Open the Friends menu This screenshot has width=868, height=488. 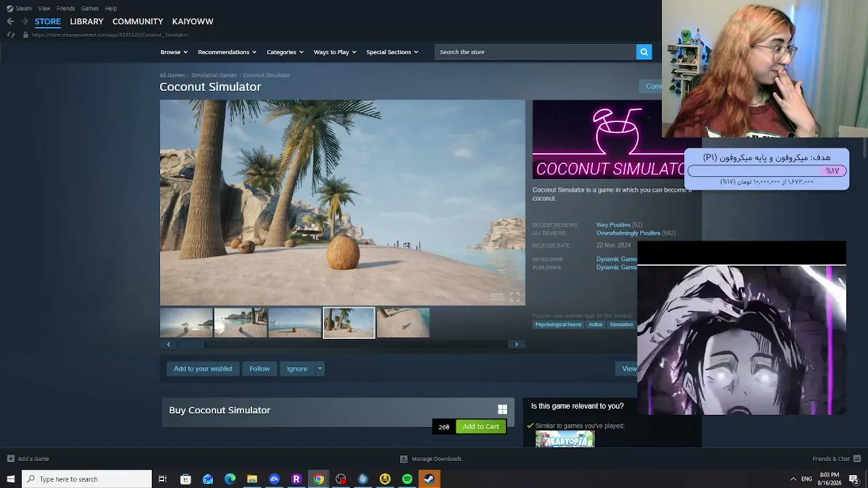click(x=66, y=8)
